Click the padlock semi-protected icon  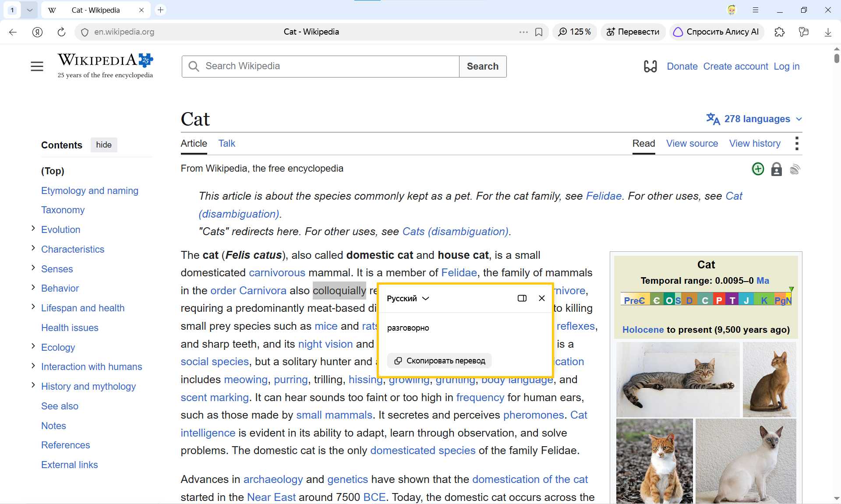tap(776, 169)
